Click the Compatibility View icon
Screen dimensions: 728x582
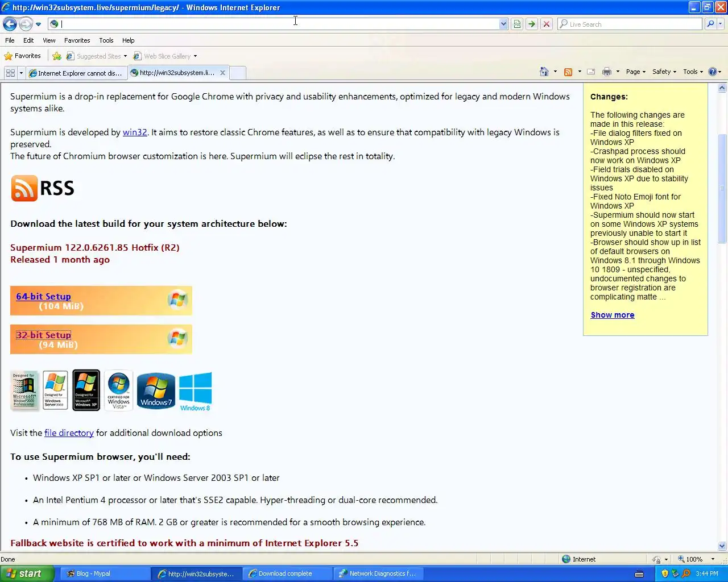tap(517, 24)
